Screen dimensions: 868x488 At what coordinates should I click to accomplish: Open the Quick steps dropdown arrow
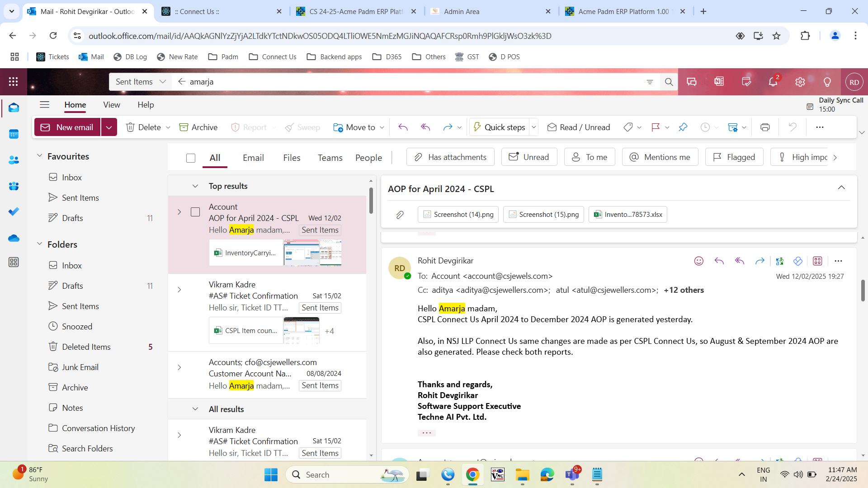pyautogui.click(x=533, y=127)
